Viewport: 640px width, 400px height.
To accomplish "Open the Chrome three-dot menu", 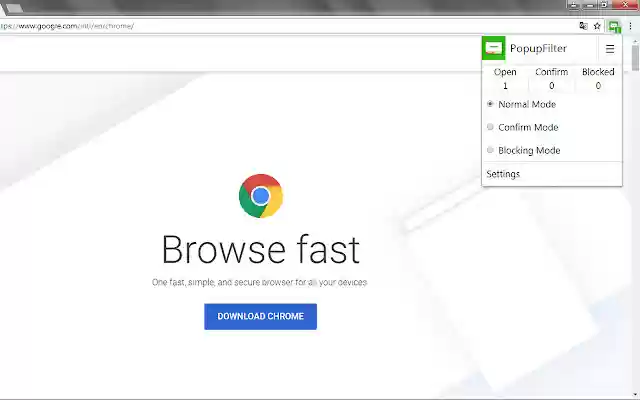I will coord(631,26).
